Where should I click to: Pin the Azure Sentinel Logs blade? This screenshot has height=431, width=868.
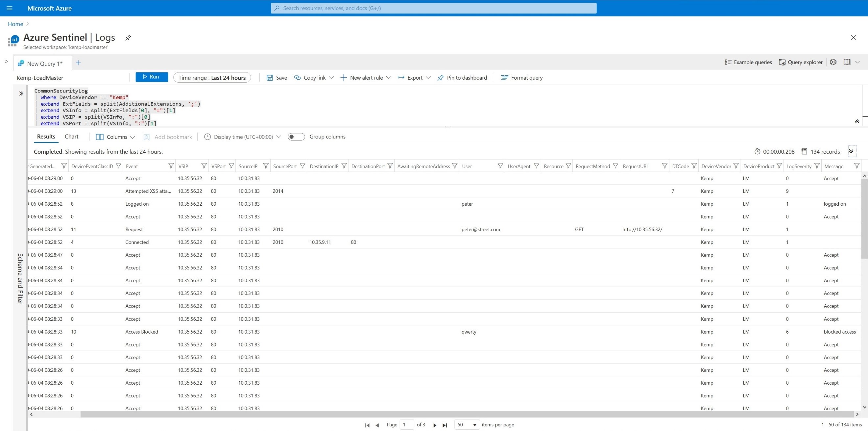(x=128, y=38)
